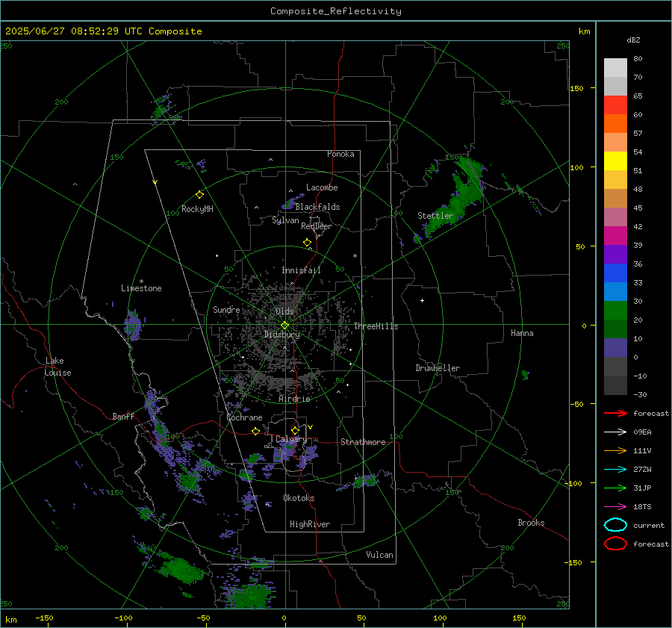672x628 pixels.
Task: Click the Ponoka label
Action: pos(340,154)
